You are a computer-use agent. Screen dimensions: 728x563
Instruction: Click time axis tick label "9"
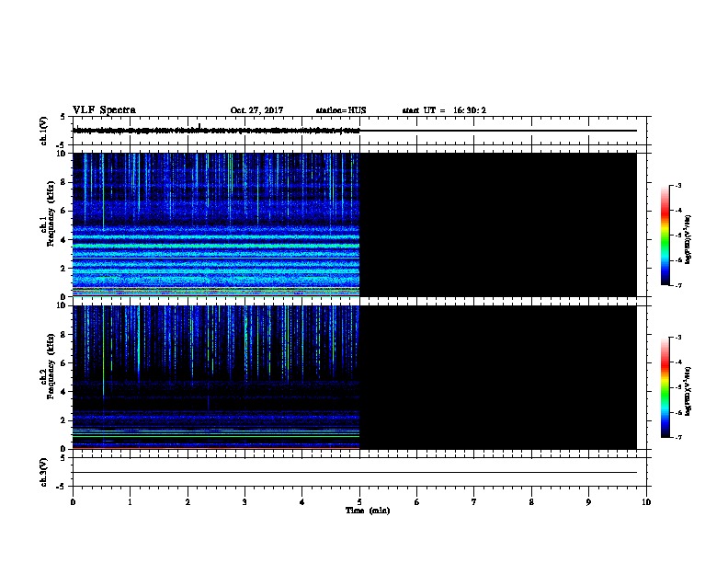pos(588,502)
